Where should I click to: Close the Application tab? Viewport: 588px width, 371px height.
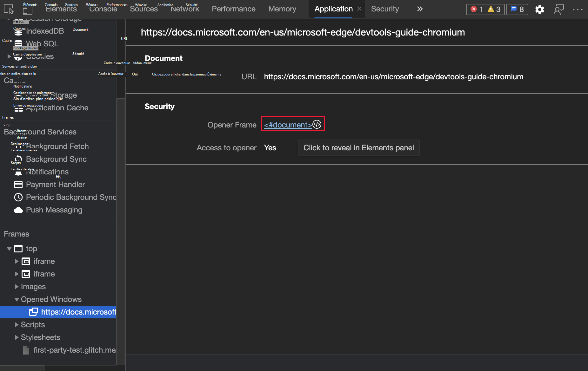pyautogui.click(x=359, y=9)
